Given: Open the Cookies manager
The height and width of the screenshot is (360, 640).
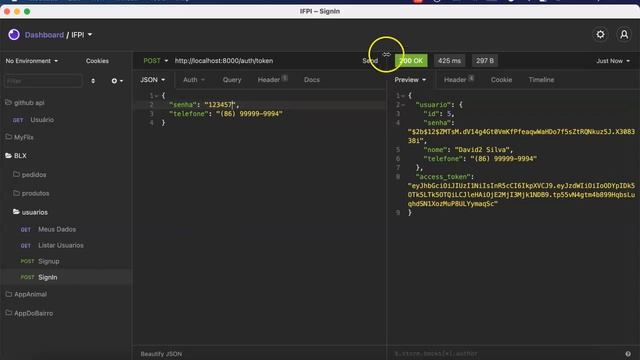Looking at the screenshot, I should point(97,61).
